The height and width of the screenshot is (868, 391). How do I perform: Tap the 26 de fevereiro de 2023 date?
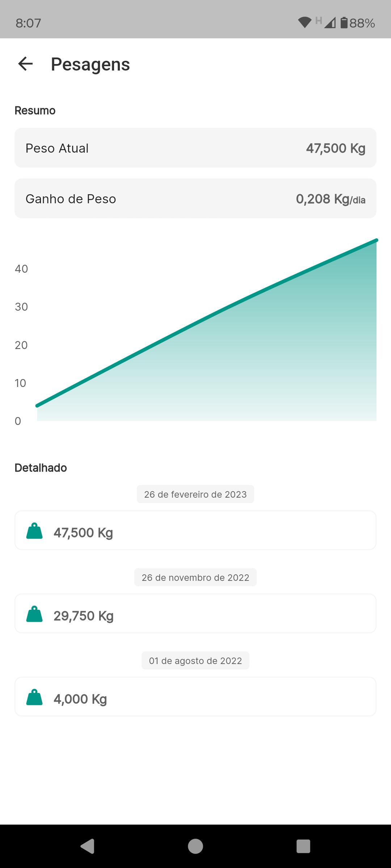(195, 494)
